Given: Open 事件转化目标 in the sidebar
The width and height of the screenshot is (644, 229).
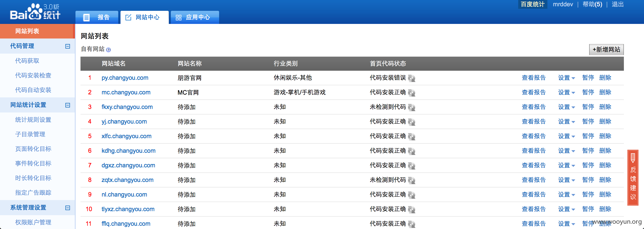Looking at the screenshot, I should click(x=33, y=164).
